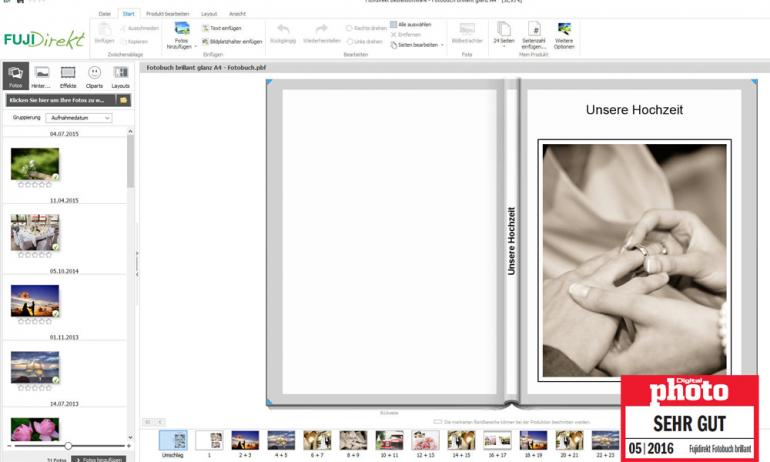The image size is (770, 462).
Task: Select pages 4 + 5 thumbnail
Action: click(281, 440)
